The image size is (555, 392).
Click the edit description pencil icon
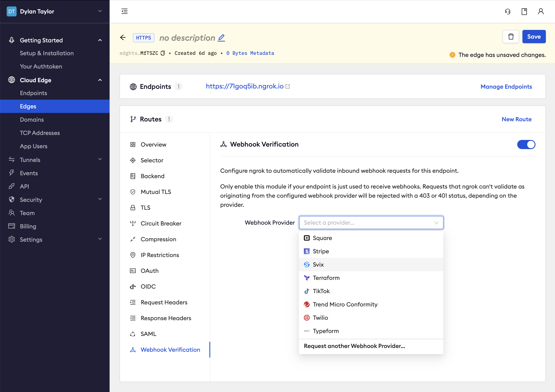[221, 38]
